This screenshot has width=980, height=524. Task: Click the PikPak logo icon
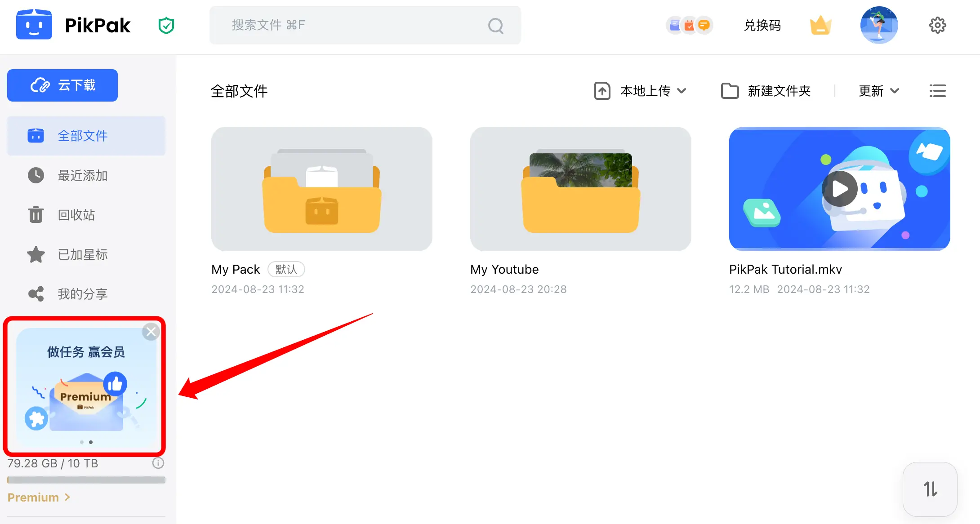tap(34, 25)
